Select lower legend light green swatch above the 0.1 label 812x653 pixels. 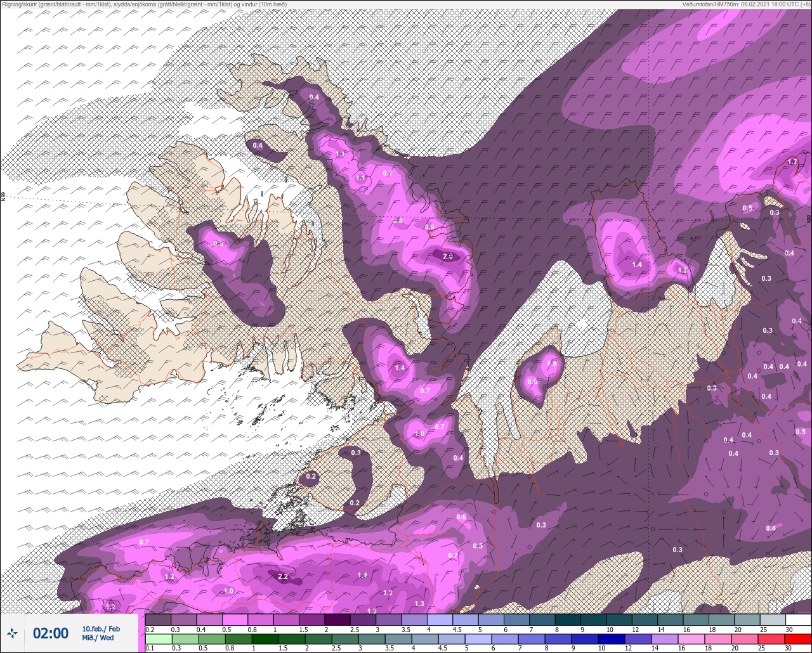(x=158, y=639)
